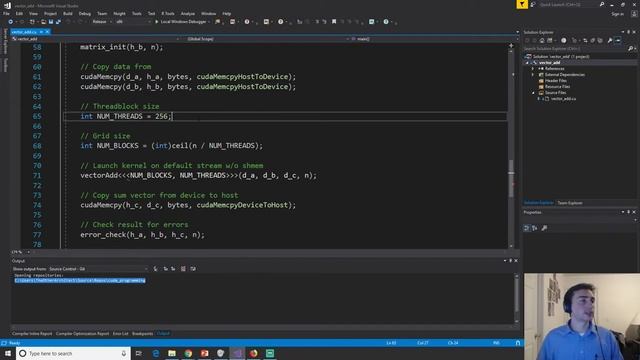Viewport: 640px width, 360px height.
Task: Click Windows 'Type here to search' box
Action: 73,353
